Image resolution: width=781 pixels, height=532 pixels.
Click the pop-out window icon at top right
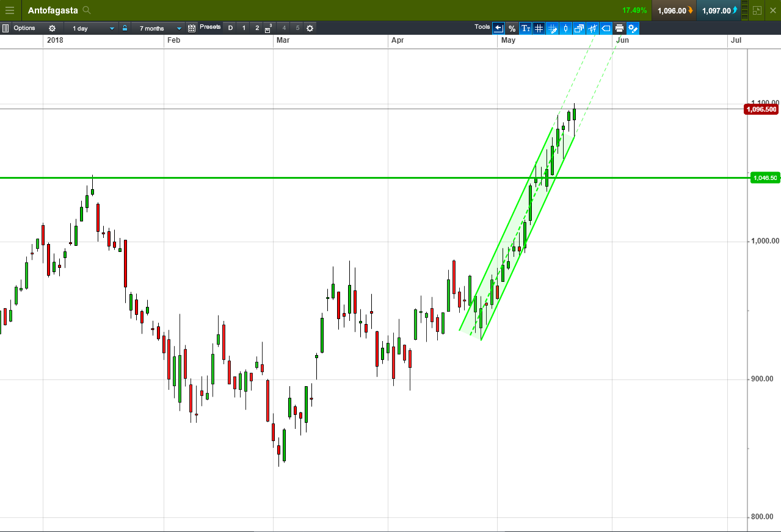(757, 10)
